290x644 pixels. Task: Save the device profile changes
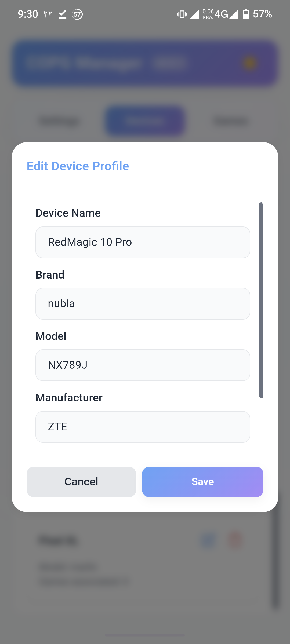click(x=203, y=482)
